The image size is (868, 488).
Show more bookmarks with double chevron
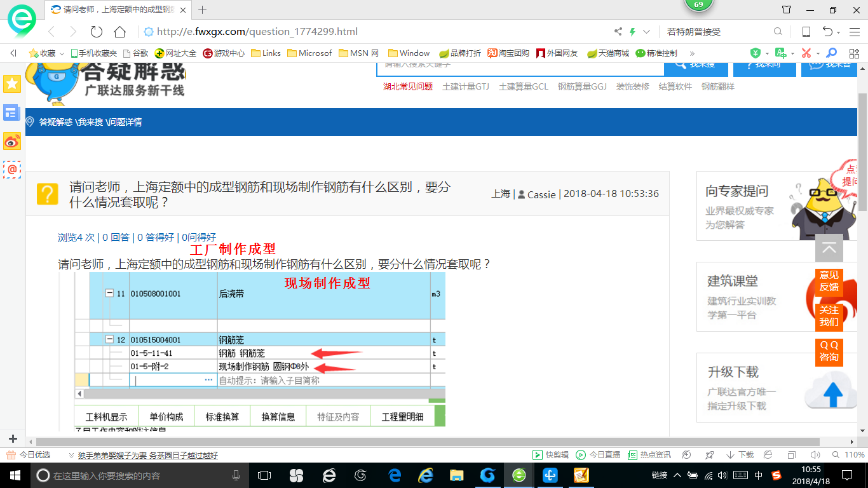692,53
